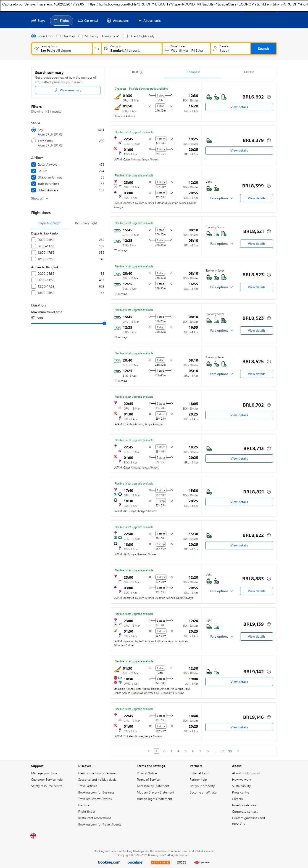Click the Car rental icon in the header
The height and width of the screenshot is (868, 308).
click(x=80, y=21)
